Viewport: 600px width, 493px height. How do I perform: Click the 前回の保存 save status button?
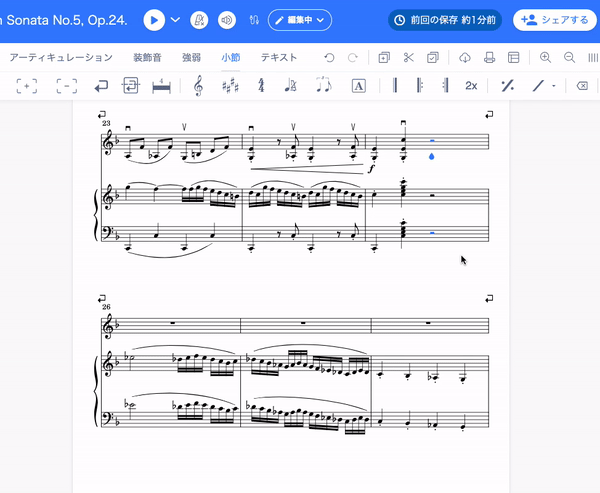[x=444, y=20]
